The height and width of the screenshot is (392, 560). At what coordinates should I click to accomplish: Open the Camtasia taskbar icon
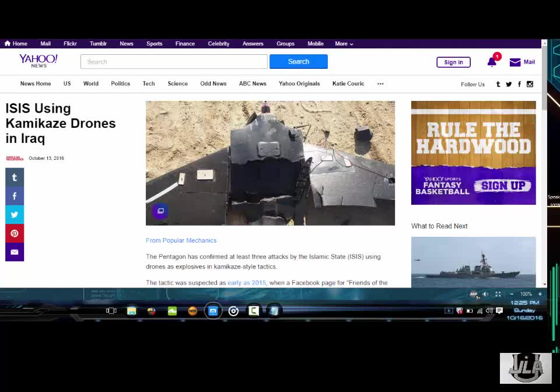254,311
